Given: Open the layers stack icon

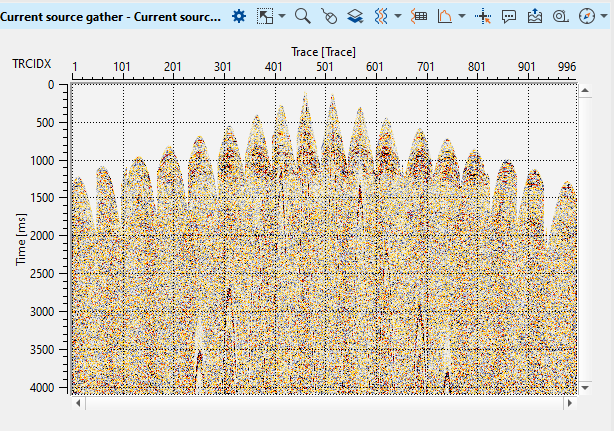Looking at the screenshot, I should click(x=355, y=16).
